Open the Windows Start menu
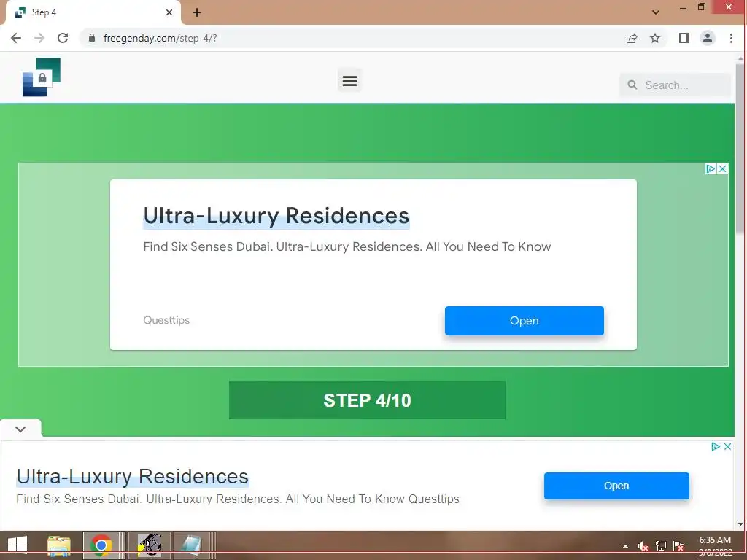The width and height of the screenshot is (747, 560). coord(18,545)
